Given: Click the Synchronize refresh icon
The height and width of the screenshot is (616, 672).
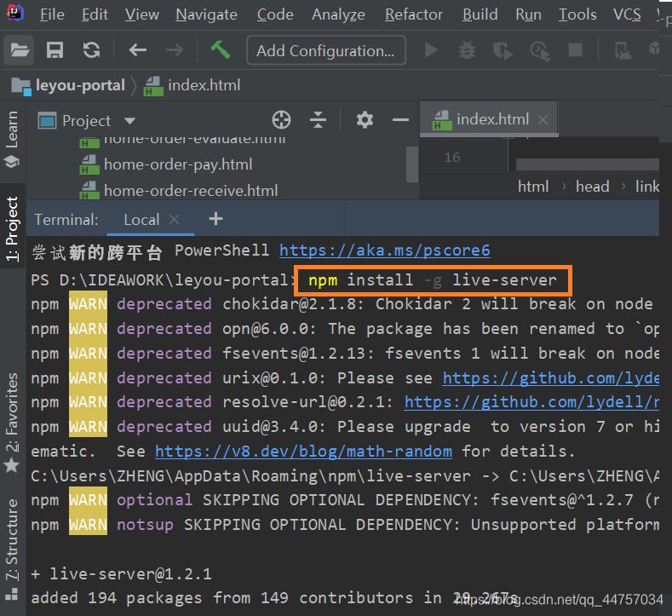Looking at the screenshot, I should coord(92,50).
